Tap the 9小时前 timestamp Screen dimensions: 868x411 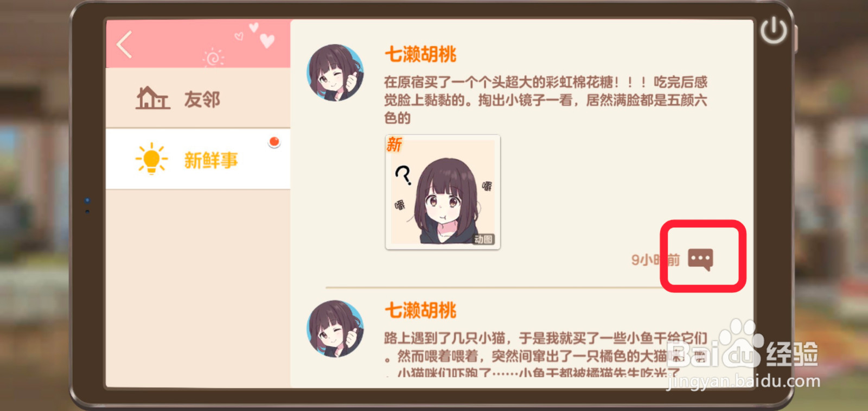pyautogui.click(x=655, y=260)
